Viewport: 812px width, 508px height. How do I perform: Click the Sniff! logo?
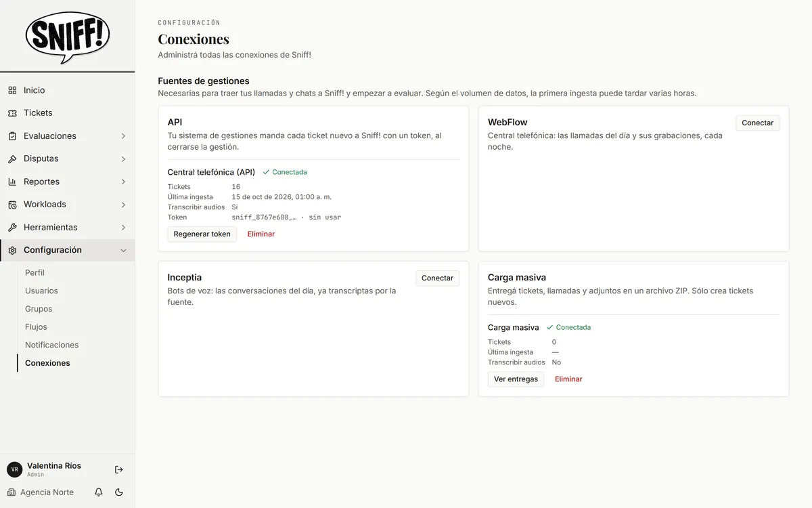(x=68, y=37)
